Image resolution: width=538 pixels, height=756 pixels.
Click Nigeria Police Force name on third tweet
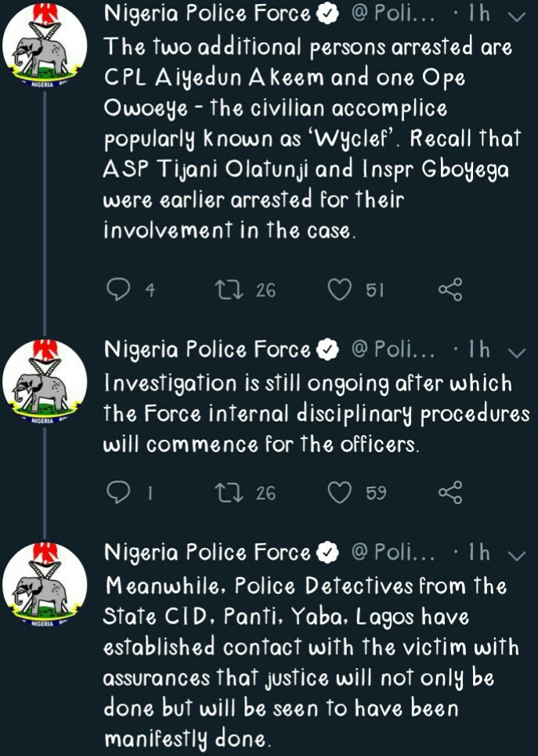[208, 553]
